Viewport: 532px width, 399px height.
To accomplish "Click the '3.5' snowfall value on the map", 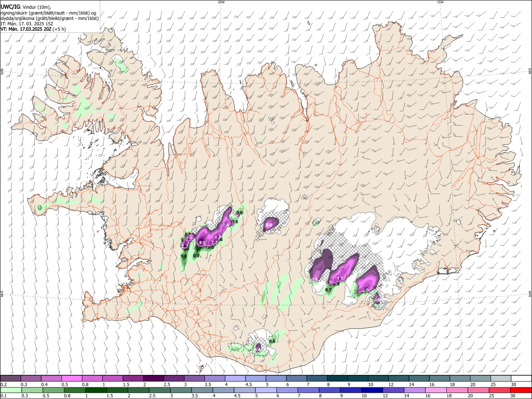I will pyautogui.click(x=202, y=243).
